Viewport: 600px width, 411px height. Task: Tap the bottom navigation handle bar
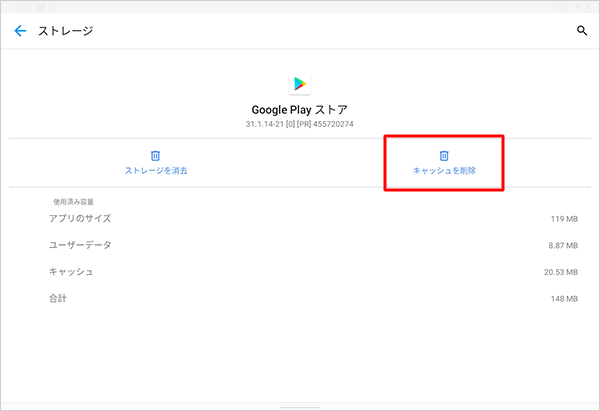[299, 407]
